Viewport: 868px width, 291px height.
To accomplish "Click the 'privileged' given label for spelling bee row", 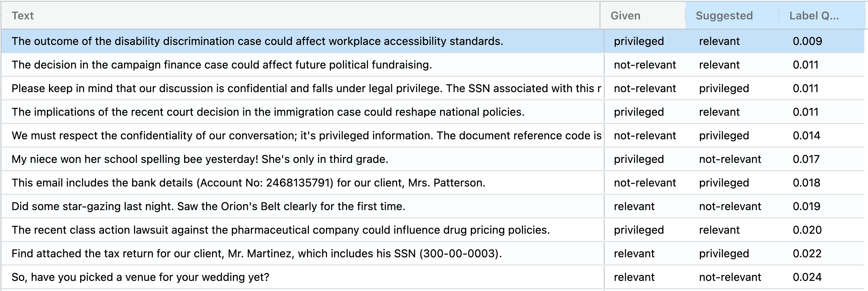I will pos(638,159).
